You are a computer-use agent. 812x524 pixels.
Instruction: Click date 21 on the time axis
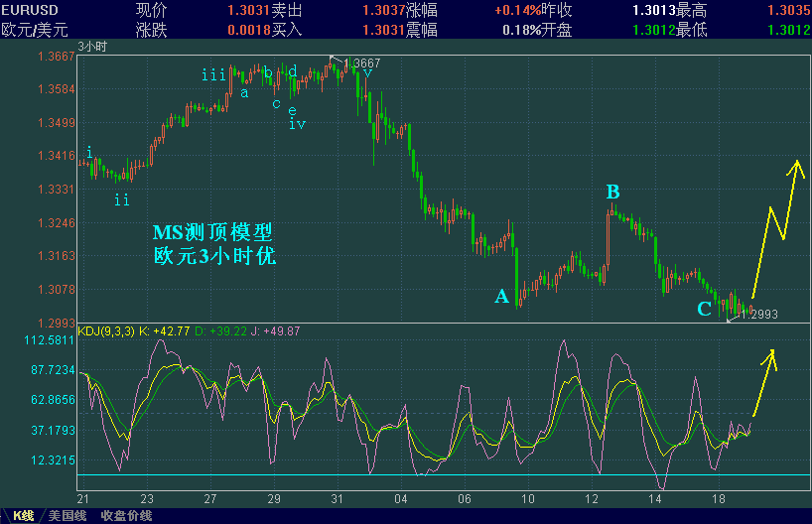82,498
